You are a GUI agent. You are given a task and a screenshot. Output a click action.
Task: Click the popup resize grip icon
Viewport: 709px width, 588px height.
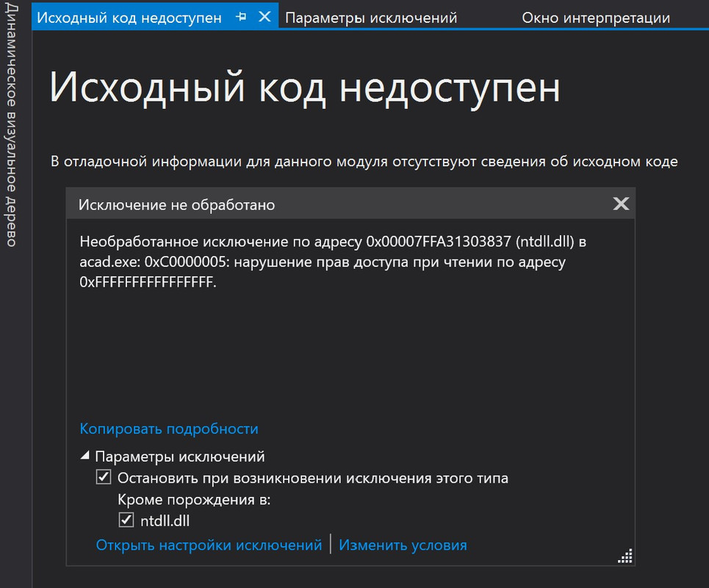(x=625, y=556)
